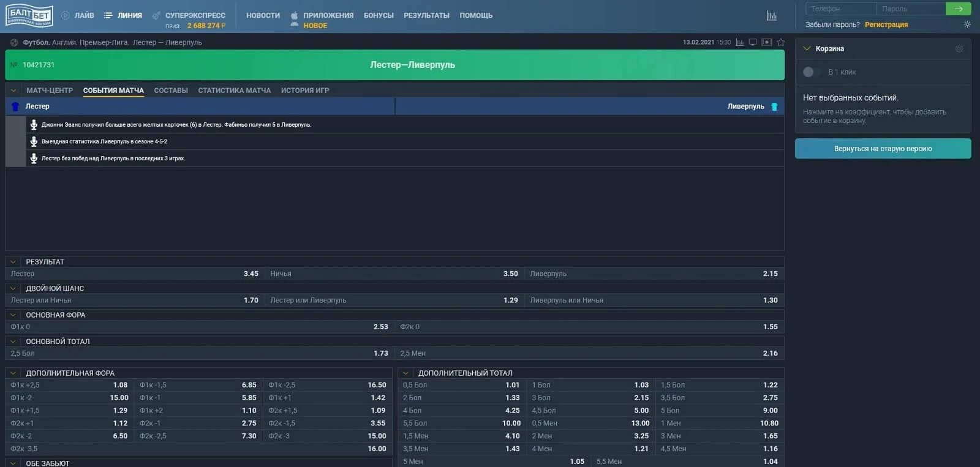Collapse the РЕЗУЛЬТАТ section

(13, 262)
